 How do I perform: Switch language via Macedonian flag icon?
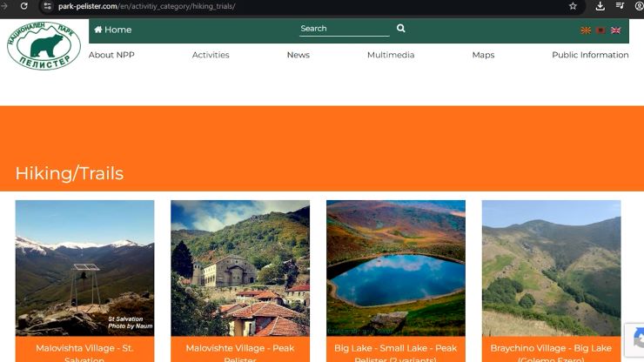coord(586,30)
